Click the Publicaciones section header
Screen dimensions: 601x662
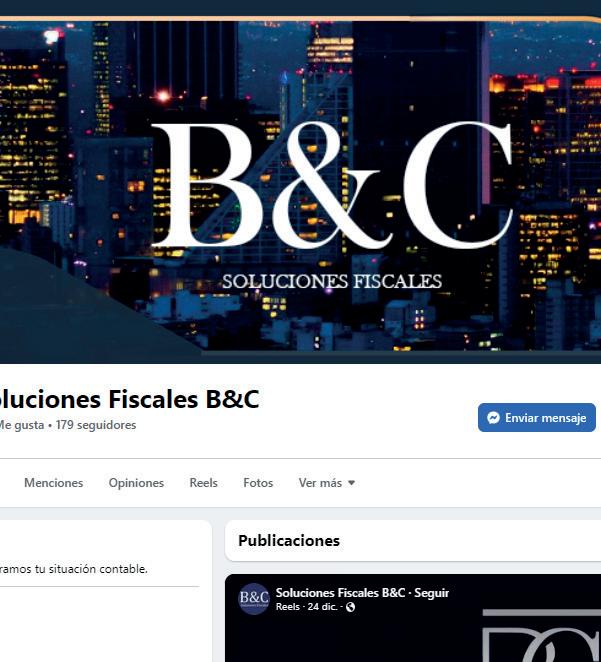[x=289, y=540]
